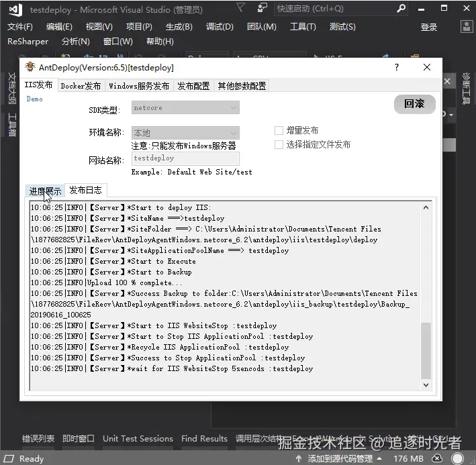The width and height of the screenshot is (476, 465).
Task: Click the feedback icon in title bar
Action: tap(262, 7)
